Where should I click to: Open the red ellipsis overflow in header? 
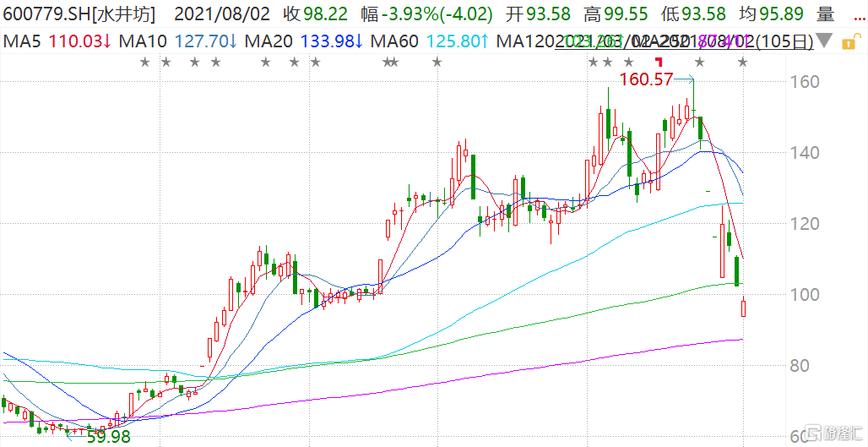click(x=860, y=19)
